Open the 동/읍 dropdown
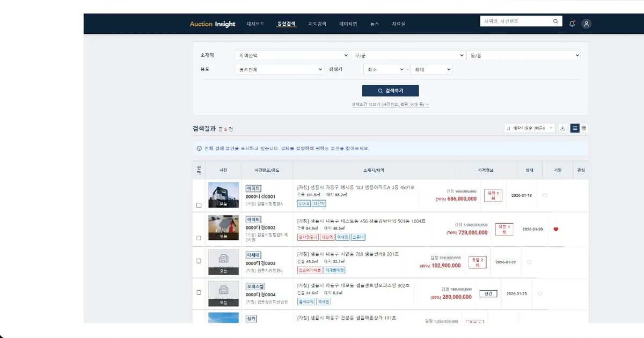The height and width of the screenshot is (338, 644). click(x=524, y=55)
